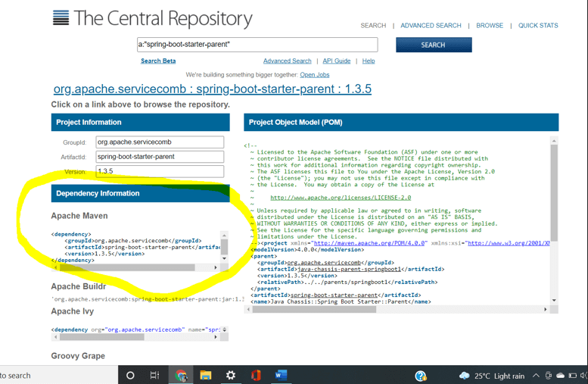Click Apache Ivy snippet horizontal right arrow
This screenshot has width=588, height=384.
coord(216,337)
